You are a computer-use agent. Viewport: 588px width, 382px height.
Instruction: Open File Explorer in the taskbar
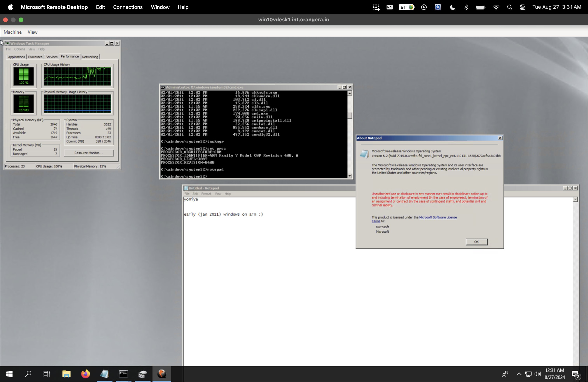pyautogui.click(x=66, y=374)
